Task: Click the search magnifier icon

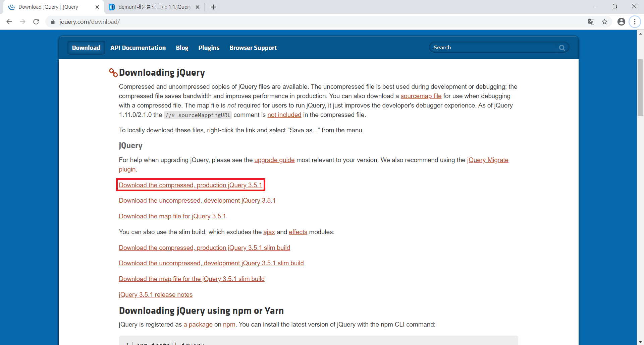Action: pos(562,48)
